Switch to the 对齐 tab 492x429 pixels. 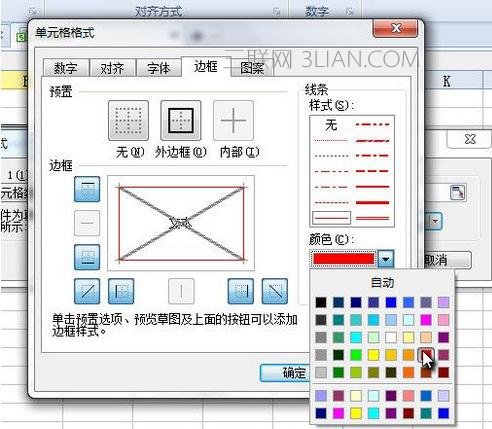pyautogui.click(x=112, y=68)
